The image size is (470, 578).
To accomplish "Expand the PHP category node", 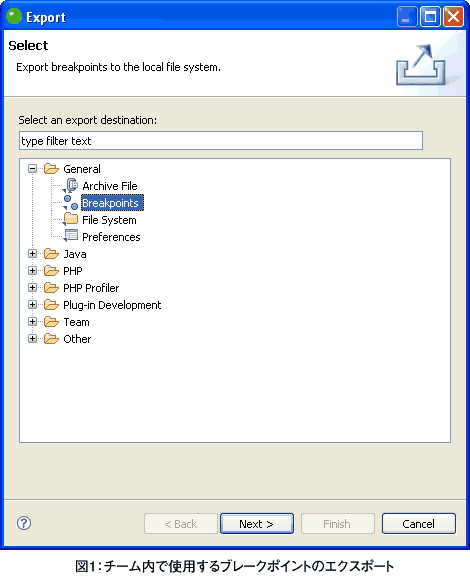I will click(32, 271).
